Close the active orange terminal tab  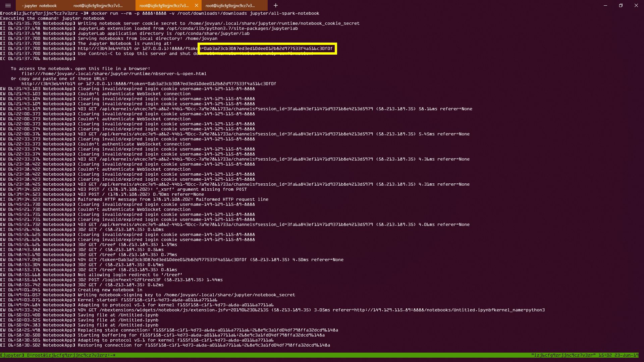point(197,5)
